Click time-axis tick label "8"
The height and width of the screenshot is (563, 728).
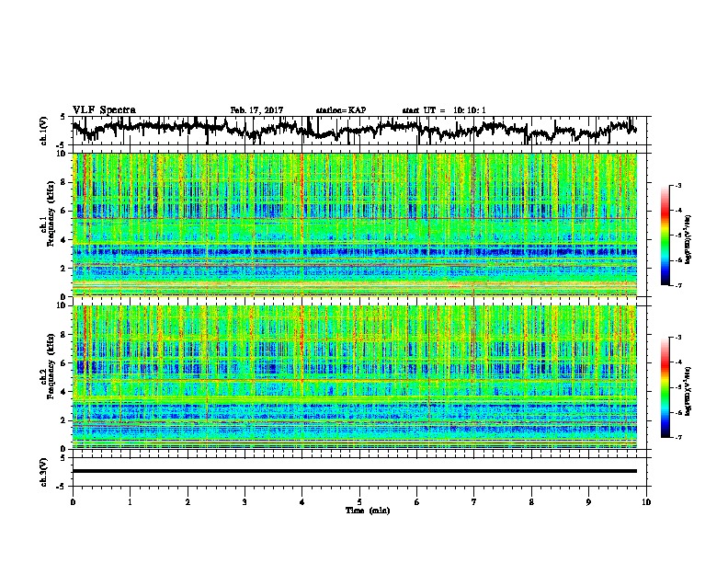point(531,502)
